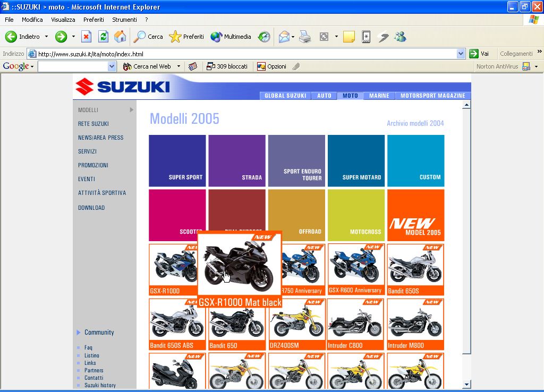
Task: Click the Vai go button
Action: tap(479, 54)
